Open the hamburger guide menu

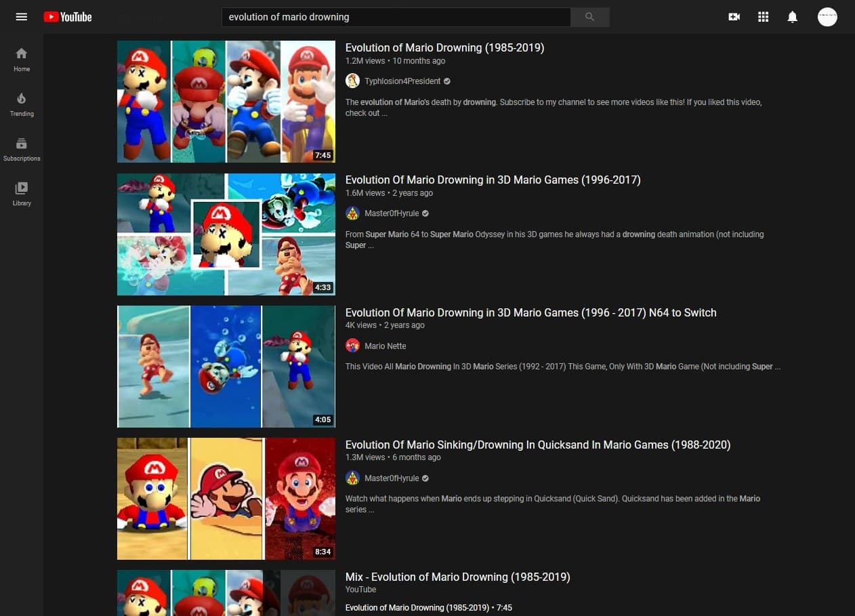[22, 17]
